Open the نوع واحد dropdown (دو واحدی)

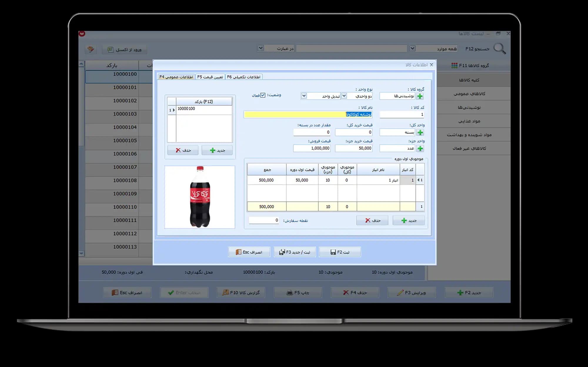click(344, 96)
